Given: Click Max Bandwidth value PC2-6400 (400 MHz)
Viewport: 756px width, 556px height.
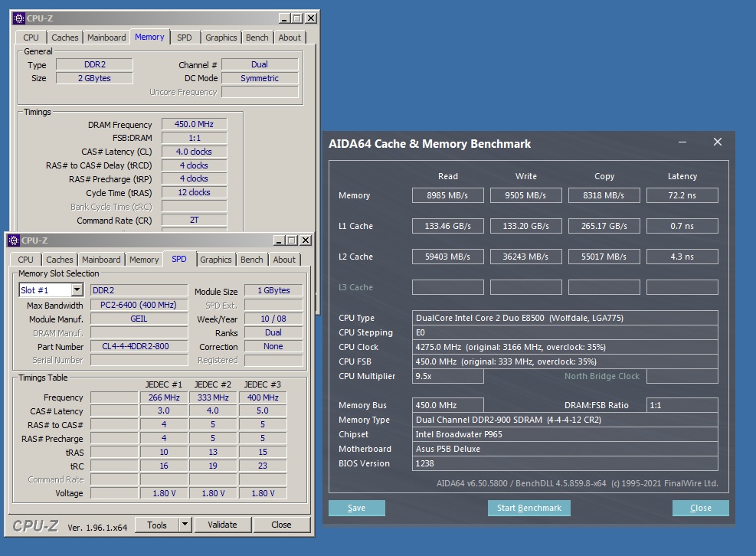Looking at the screenshot, I should coord(139,305).
